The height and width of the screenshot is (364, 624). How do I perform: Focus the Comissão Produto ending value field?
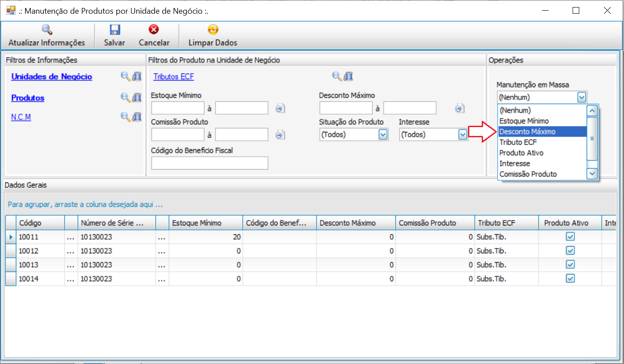click(x=242, y=135)
